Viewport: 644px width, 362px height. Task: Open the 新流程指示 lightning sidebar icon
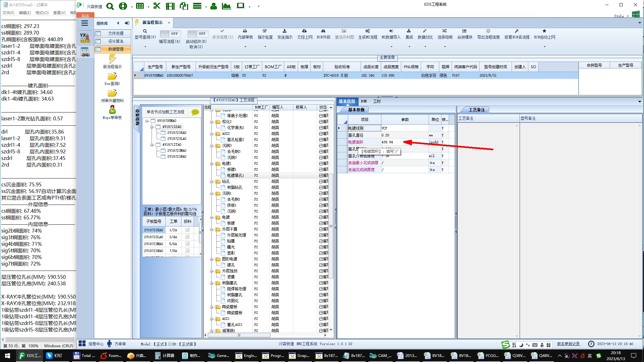[x=112, y=59]
